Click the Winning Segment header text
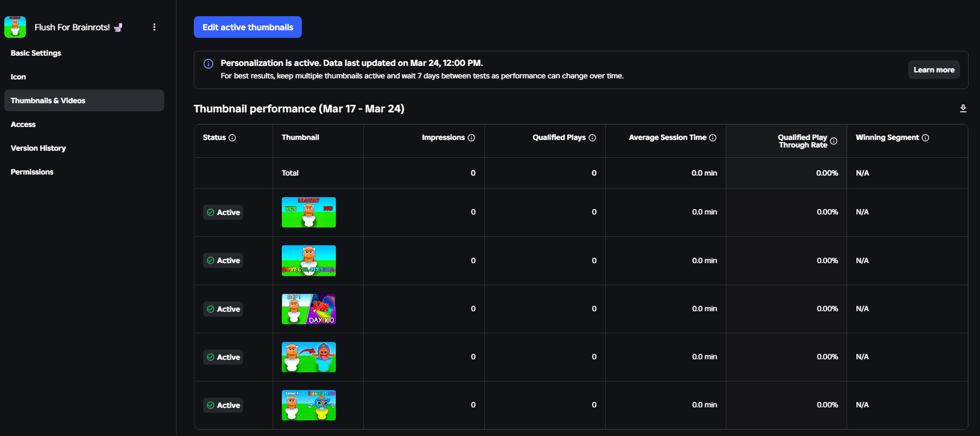980x436 pixels. [887, 137]
